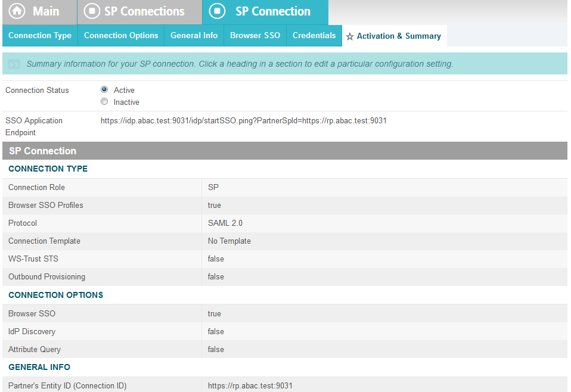Click the Outbound Provisioning row label

[x=47, y=276]
